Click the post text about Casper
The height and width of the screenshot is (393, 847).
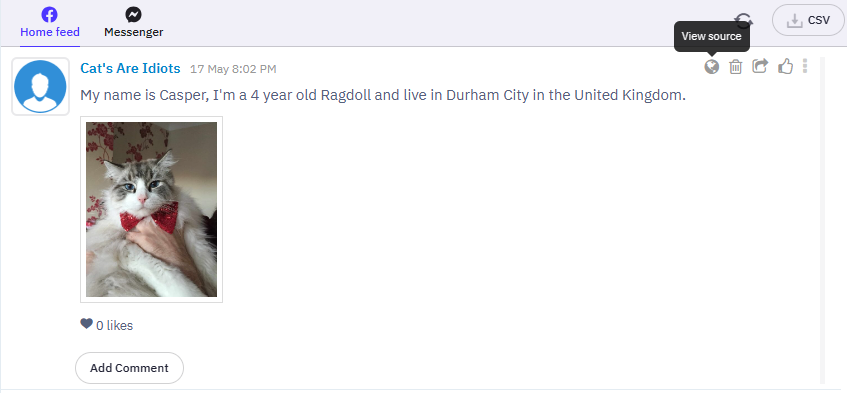[383, 96]
